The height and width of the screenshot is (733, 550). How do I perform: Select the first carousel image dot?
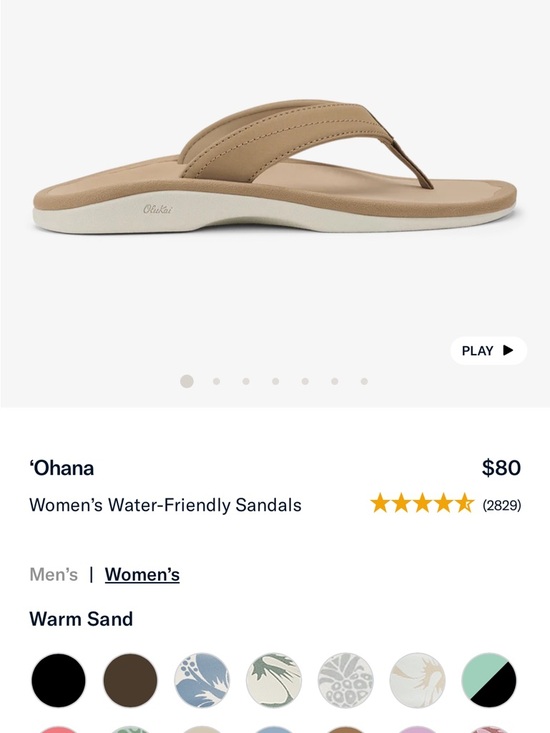pos(187,381)
